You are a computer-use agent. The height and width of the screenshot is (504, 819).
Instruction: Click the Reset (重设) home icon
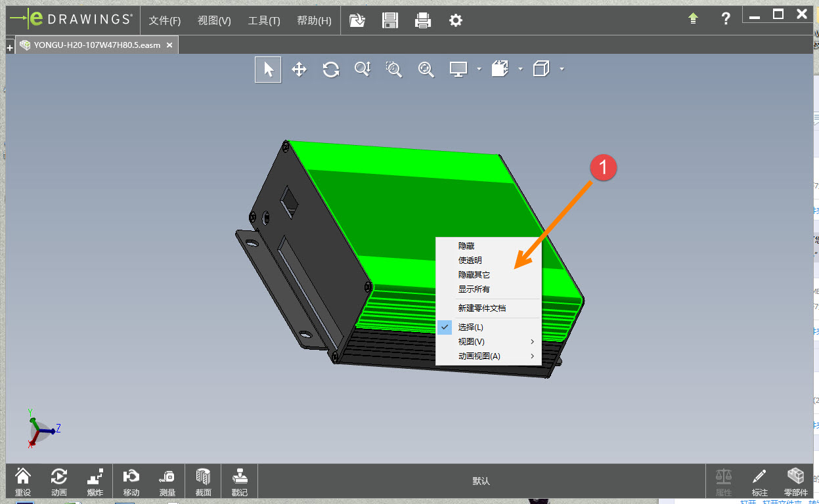point(23,481)
